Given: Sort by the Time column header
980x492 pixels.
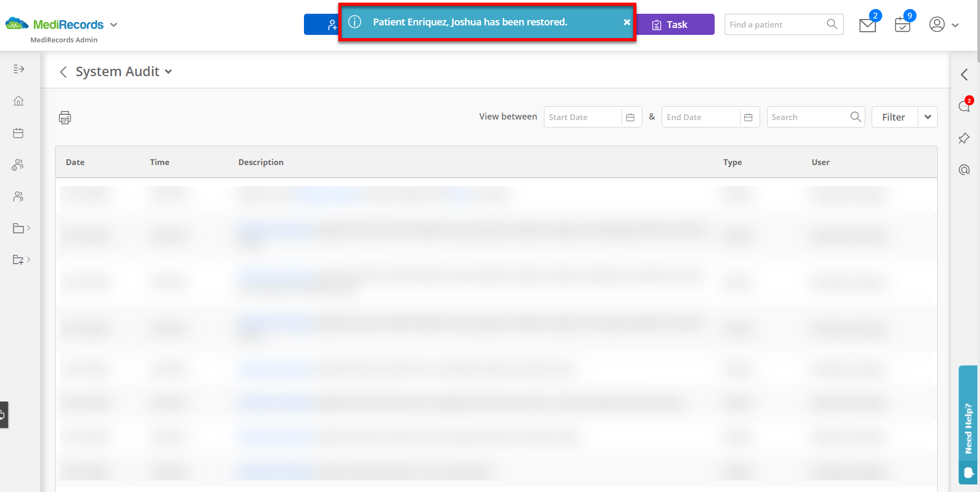Looking at the screenshot, I should point(160,162).
